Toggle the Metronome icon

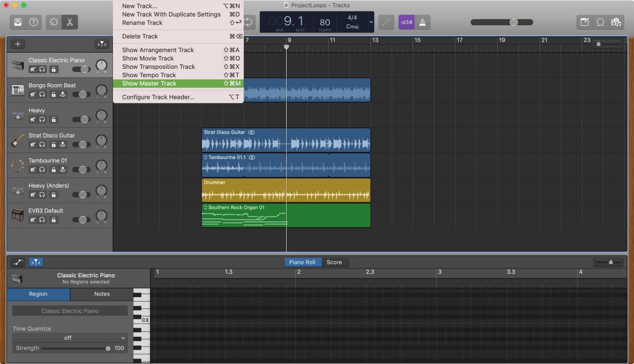(x=423, y=22)
